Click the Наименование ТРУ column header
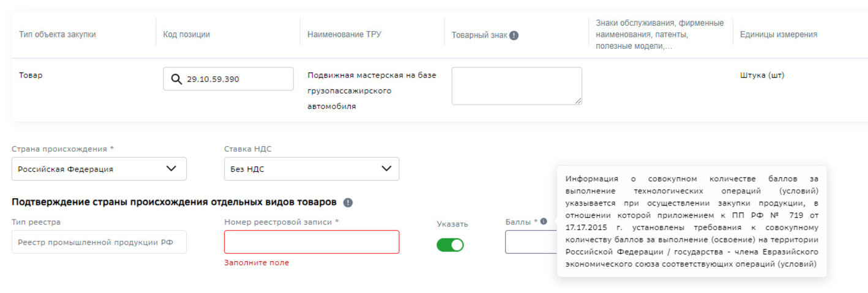868x293 pixels. pyautogui.click(x=345, y=35)
